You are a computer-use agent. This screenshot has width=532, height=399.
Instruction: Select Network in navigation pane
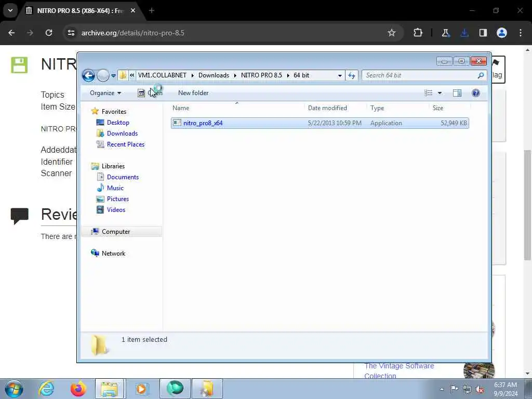coord(113,254)
